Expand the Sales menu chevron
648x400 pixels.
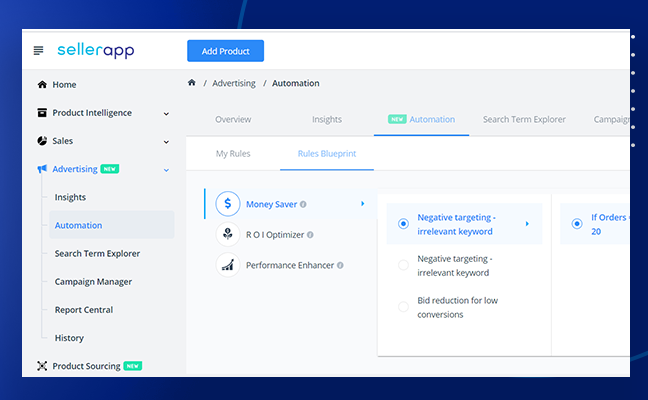point(166,142)
